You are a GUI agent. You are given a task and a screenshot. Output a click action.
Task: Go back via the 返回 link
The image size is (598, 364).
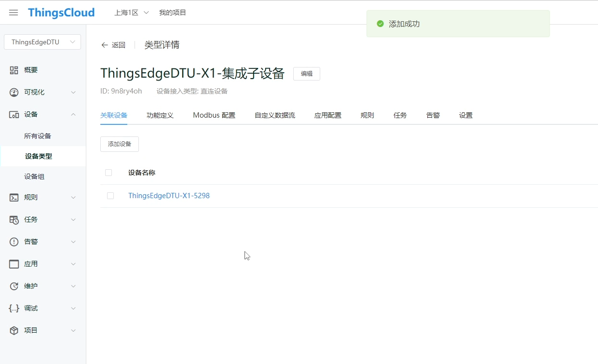(119, 45)
